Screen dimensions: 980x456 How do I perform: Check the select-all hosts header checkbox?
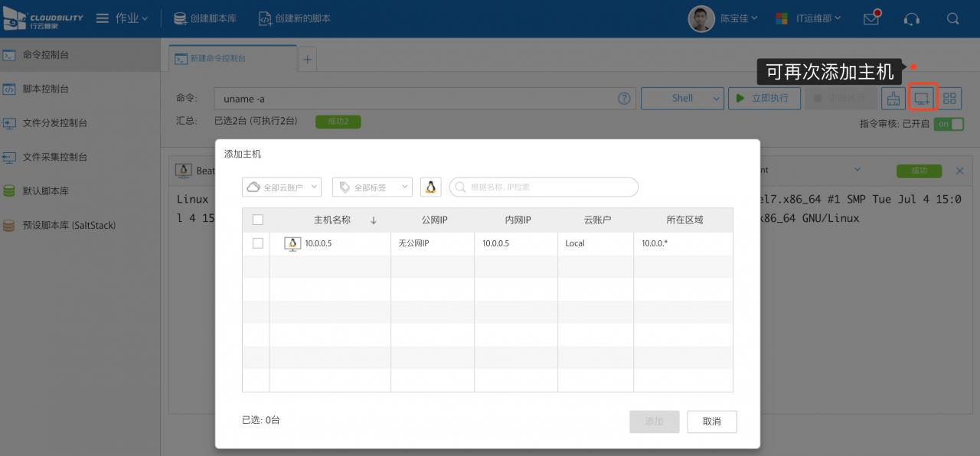(x=257, y=220)
